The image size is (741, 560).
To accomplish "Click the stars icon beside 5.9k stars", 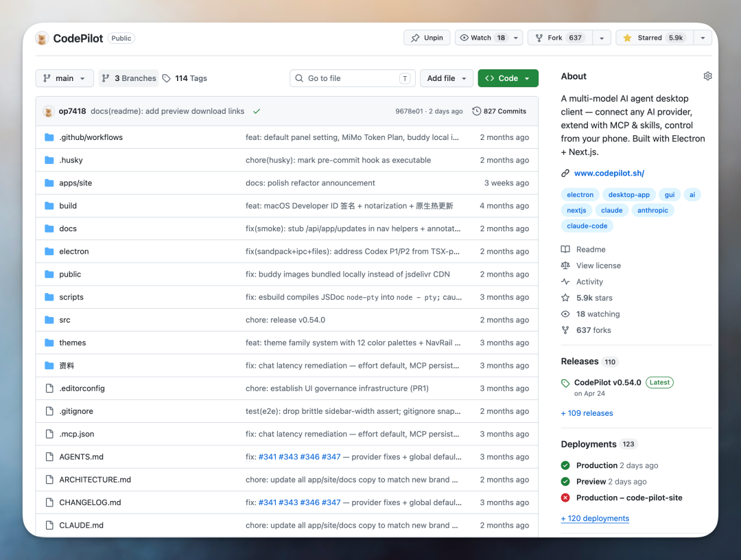I will (565, 299).
